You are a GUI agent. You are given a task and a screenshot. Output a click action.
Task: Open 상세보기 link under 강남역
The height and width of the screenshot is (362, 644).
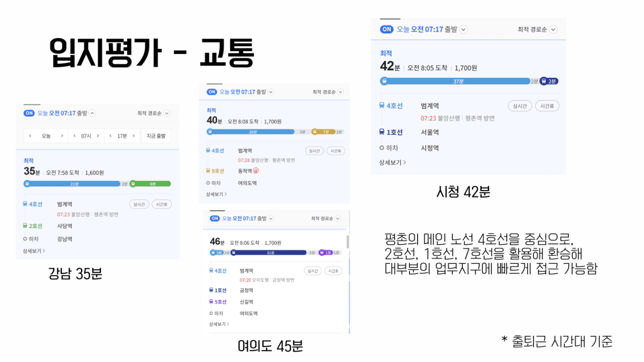coord(34,251)
